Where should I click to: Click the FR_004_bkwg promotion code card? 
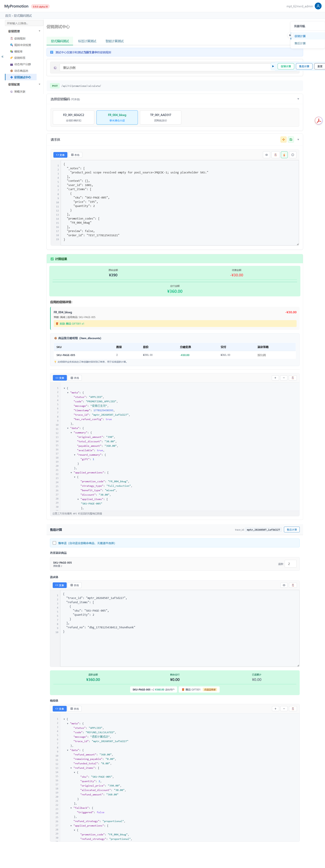117,117
